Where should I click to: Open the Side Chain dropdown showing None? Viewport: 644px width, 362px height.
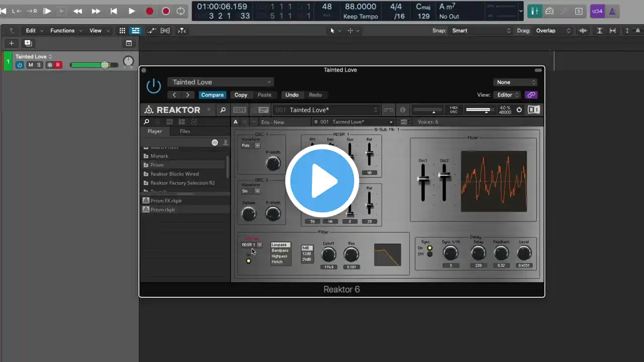(515, 82)
